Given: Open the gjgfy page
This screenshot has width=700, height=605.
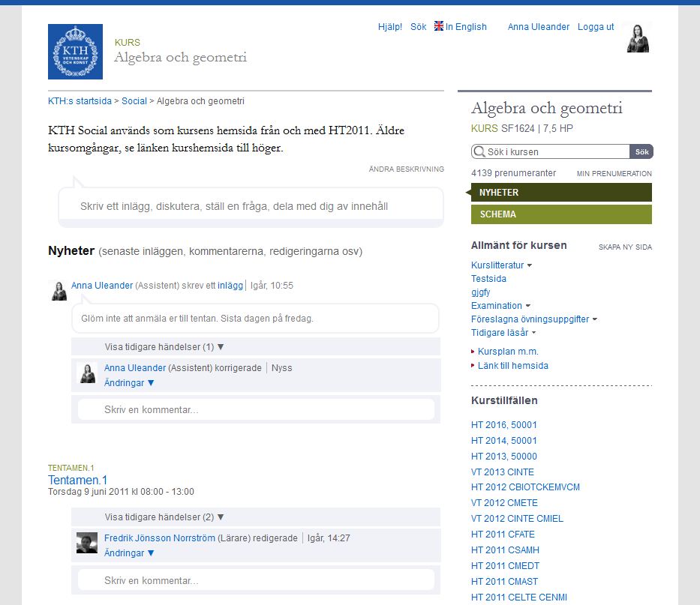Looking at the screenshot, I should pyautogui.click(x=480, y=292).
